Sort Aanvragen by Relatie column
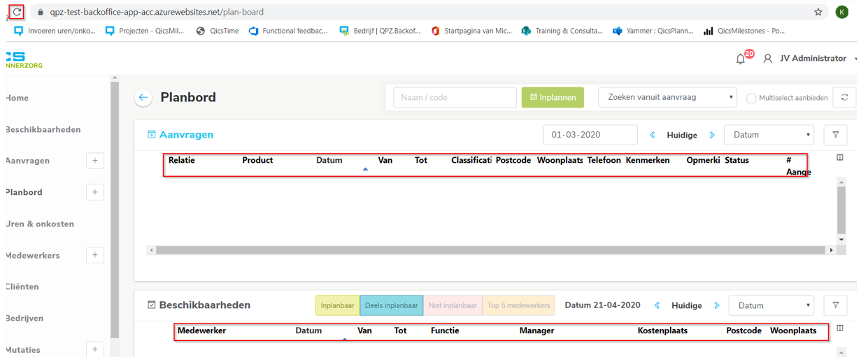 tap(182, 160)
